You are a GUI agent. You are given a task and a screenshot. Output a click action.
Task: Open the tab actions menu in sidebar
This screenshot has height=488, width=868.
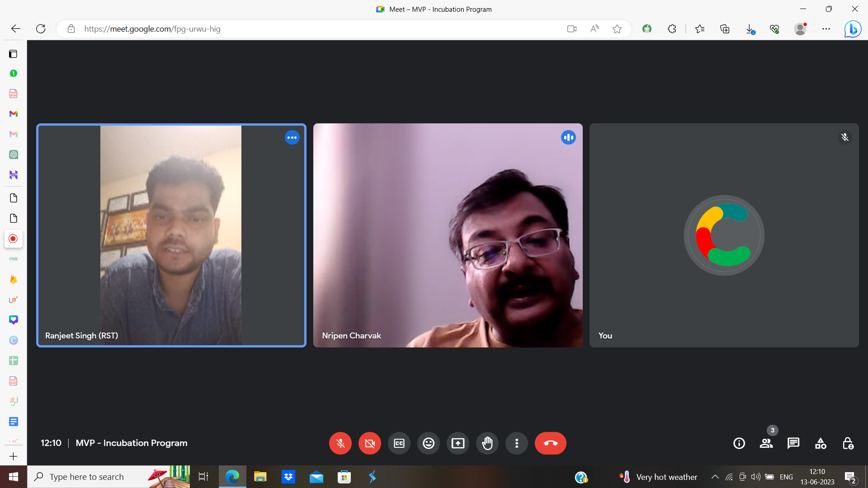pos(13,54)
